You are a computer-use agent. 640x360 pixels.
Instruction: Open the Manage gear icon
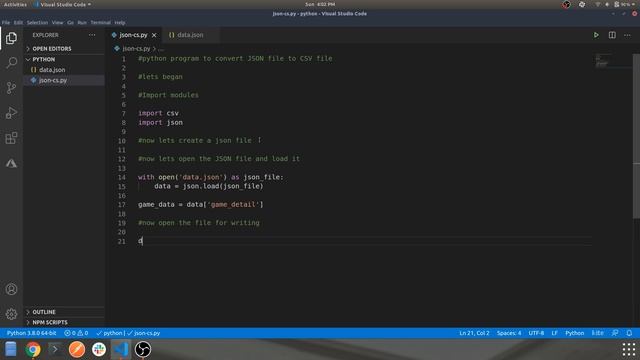pyautogui.click(x=11, y=314)
